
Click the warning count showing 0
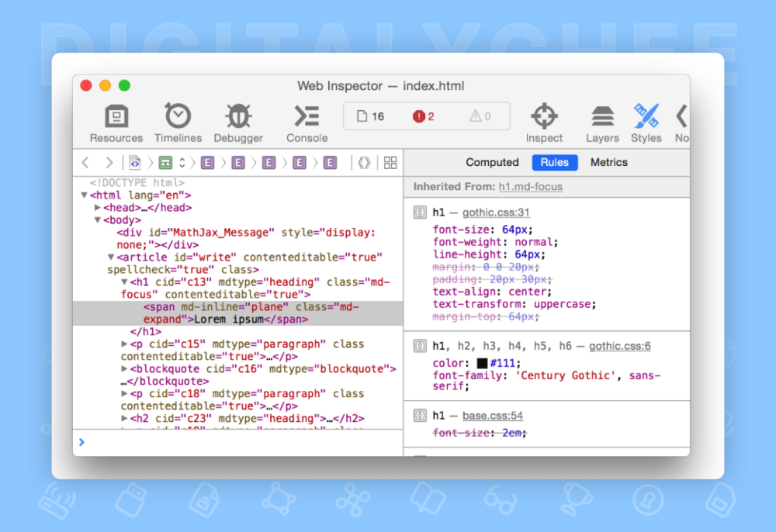(480, 116)
